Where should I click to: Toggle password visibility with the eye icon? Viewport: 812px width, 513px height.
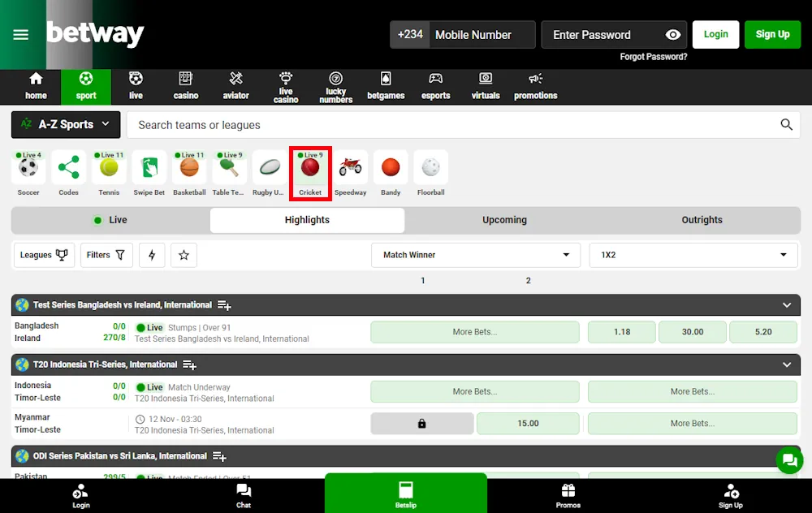pos(673,35)
